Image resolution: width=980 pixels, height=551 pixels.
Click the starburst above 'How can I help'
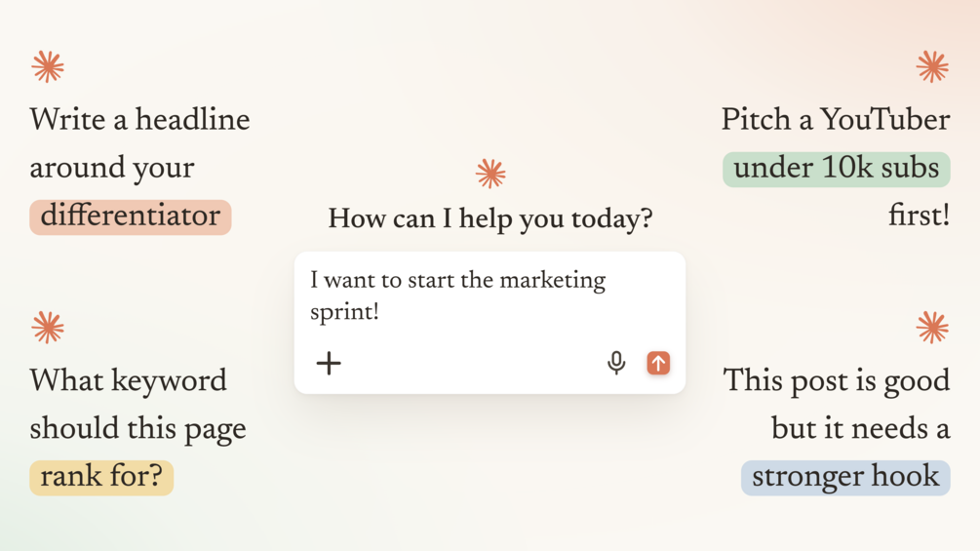(490, 174)
